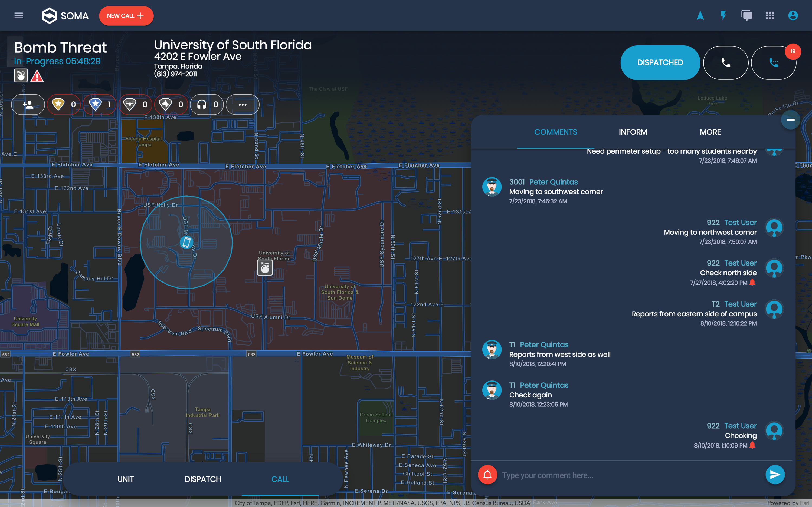Screen dimensions: 812x507
Task: Click the lightning bolt quick actions icon
Action: coord(723,16)
